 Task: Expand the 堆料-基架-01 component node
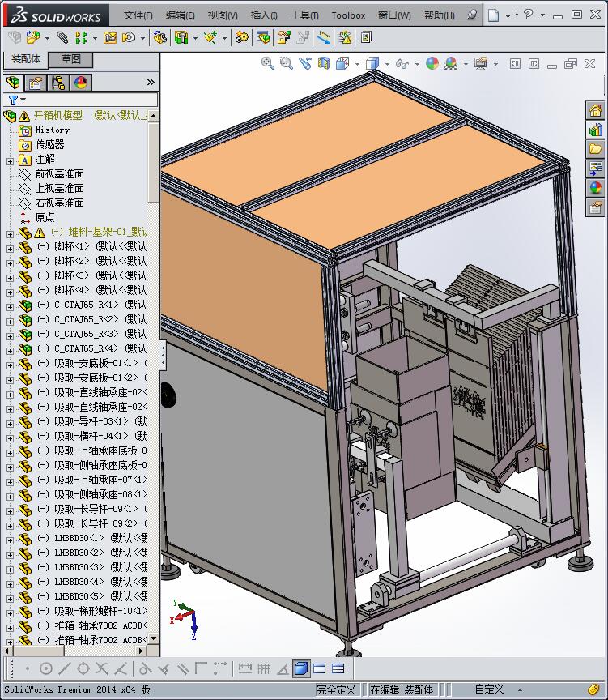point(11,234)
